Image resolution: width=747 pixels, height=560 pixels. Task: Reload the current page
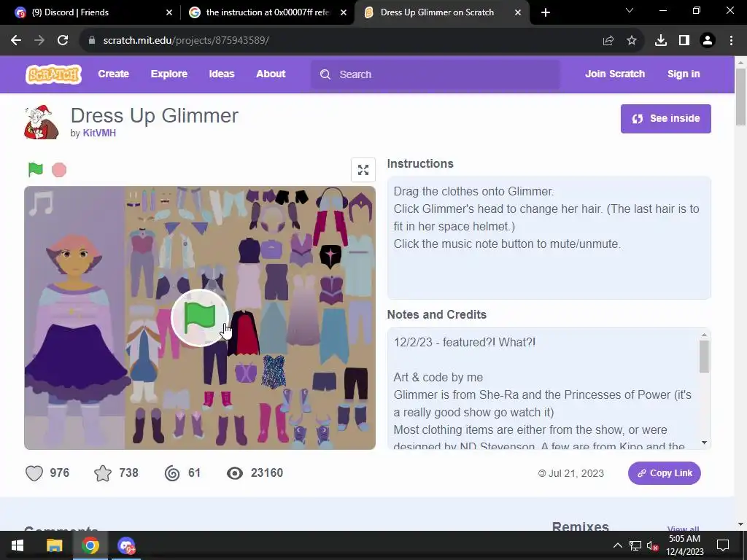click(63, 41)
